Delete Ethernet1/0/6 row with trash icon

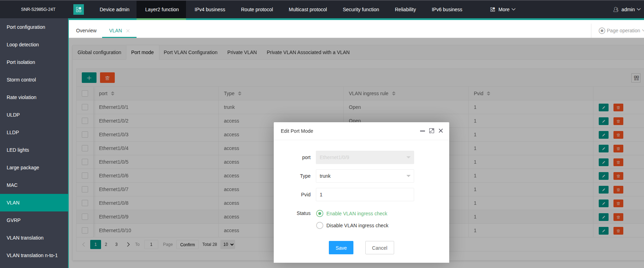point(618,176)
